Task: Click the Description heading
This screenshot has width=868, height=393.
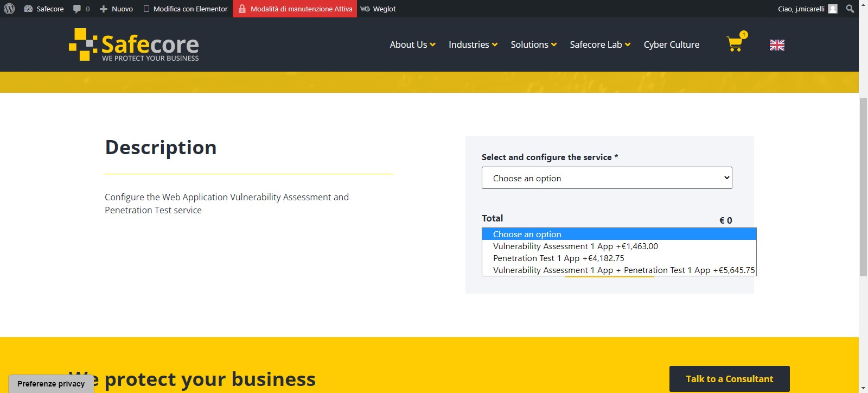Action: [161, 148]
